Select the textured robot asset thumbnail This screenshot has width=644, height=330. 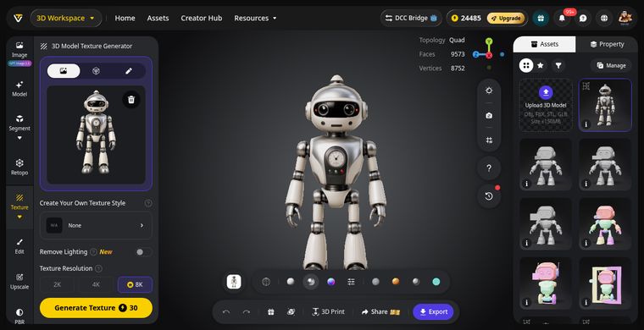click(605, 105)
